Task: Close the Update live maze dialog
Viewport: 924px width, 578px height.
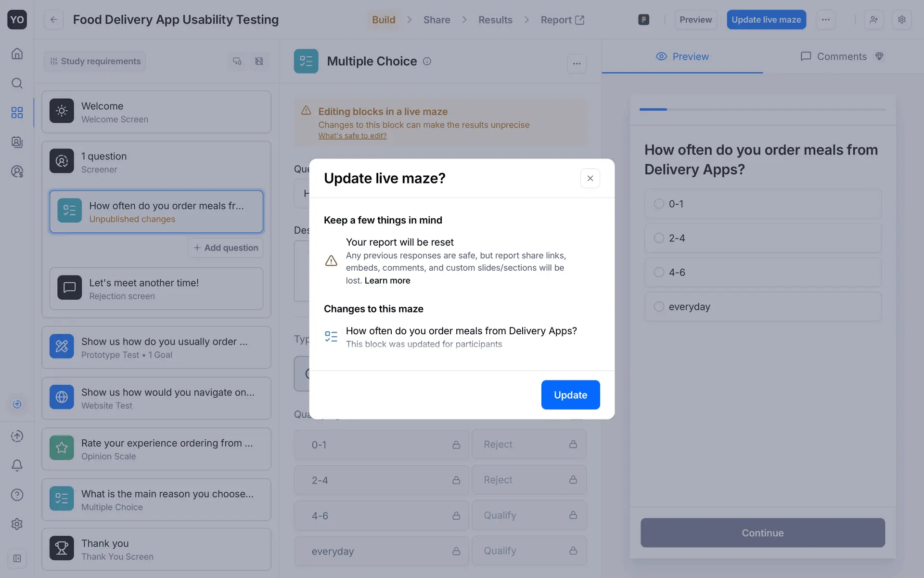Action: (590, 178)
